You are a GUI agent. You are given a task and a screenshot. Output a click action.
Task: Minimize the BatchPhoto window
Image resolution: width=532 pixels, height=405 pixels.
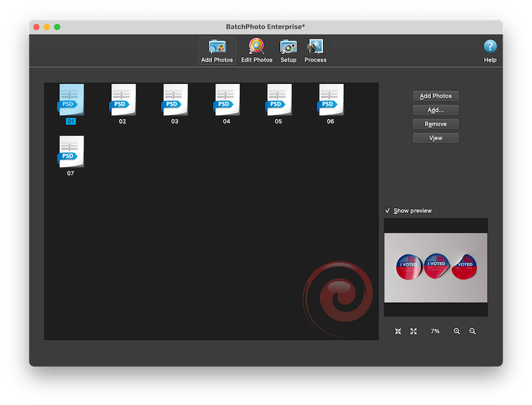pos(47,27)
